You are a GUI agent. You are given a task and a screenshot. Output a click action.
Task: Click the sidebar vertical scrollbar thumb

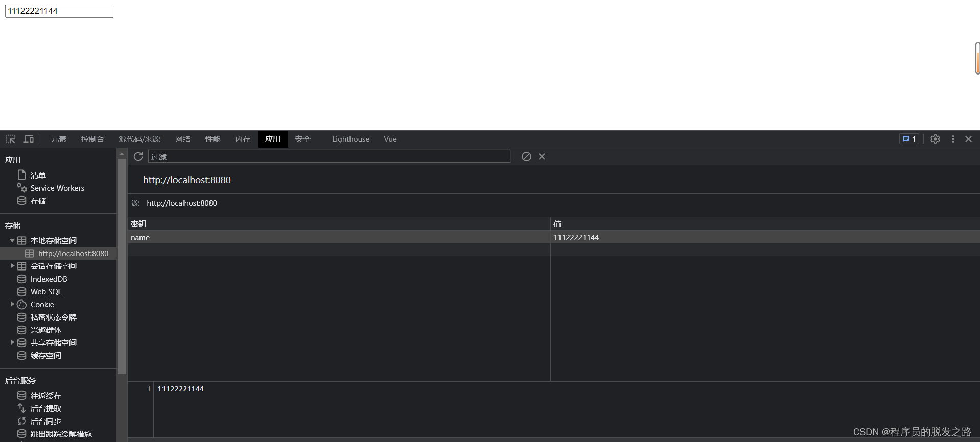[122, 267]
